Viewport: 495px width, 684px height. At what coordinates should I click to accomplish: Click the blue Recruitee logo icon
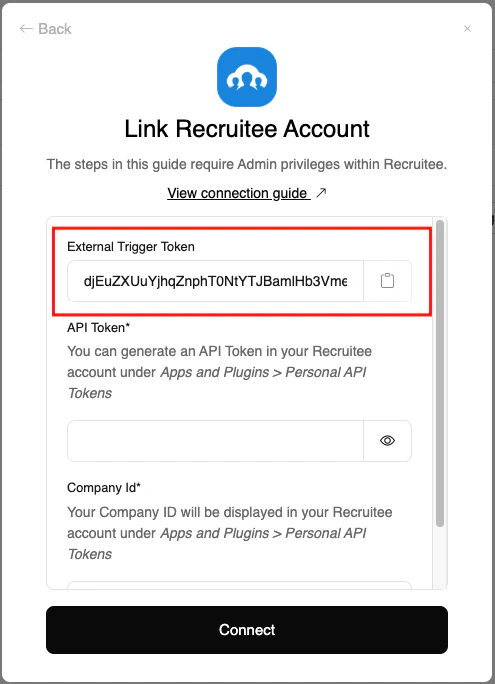point(247,77)
